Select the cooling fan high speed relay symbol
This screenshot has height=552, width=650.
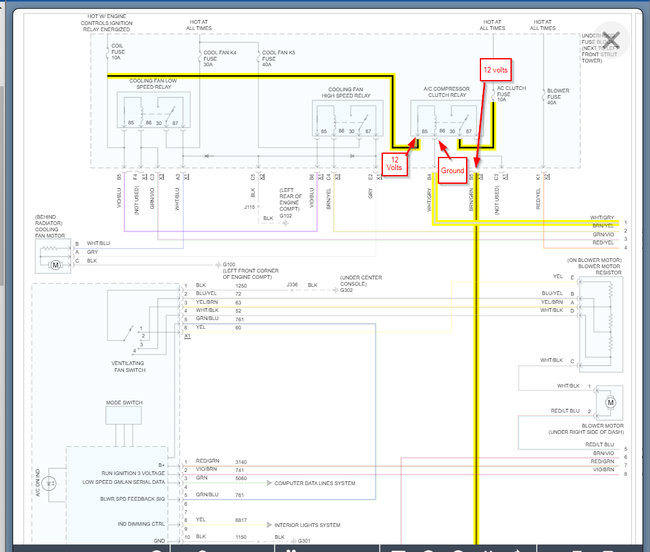[344, 120]
